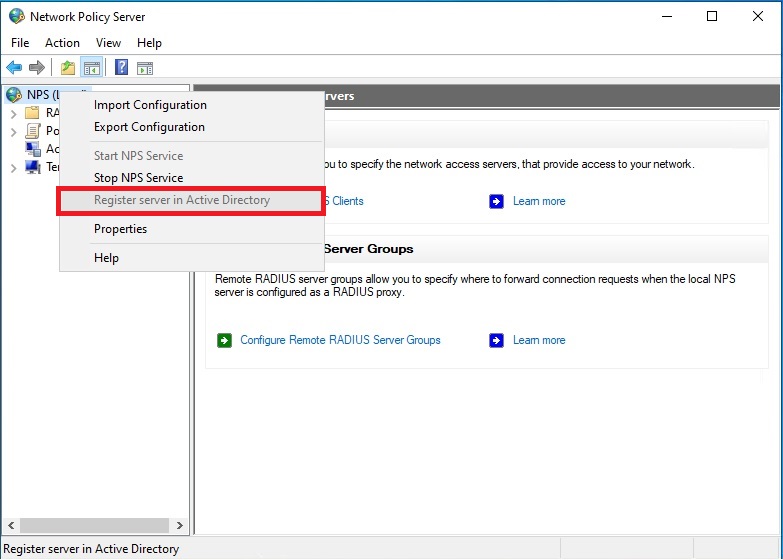Image resolution: width=783 pixels, height=560 pixels.
Task: Click the RADIUS folder icon in tree
Action: [32, 112]
